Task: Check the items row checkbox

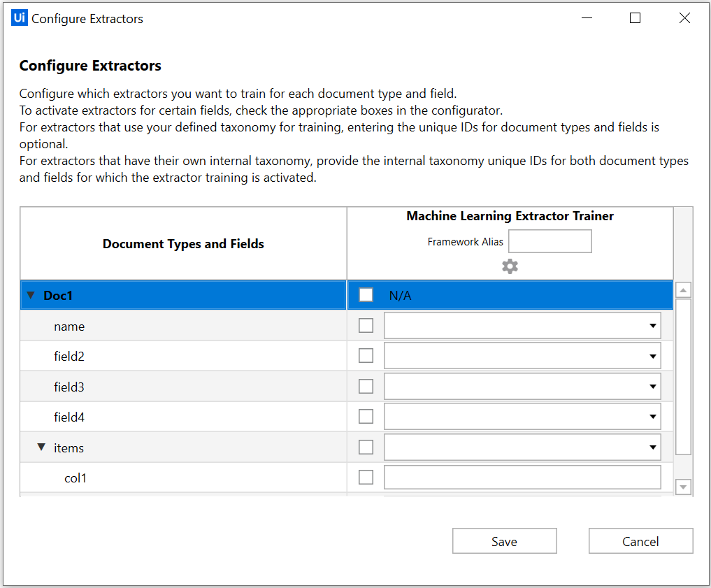Action: (x=366, y=447)
